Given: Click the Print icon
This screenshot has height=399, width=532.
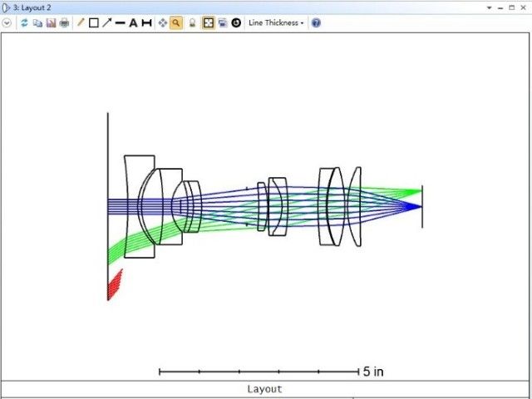Looking at the screenshot, I should click(64, 23).
